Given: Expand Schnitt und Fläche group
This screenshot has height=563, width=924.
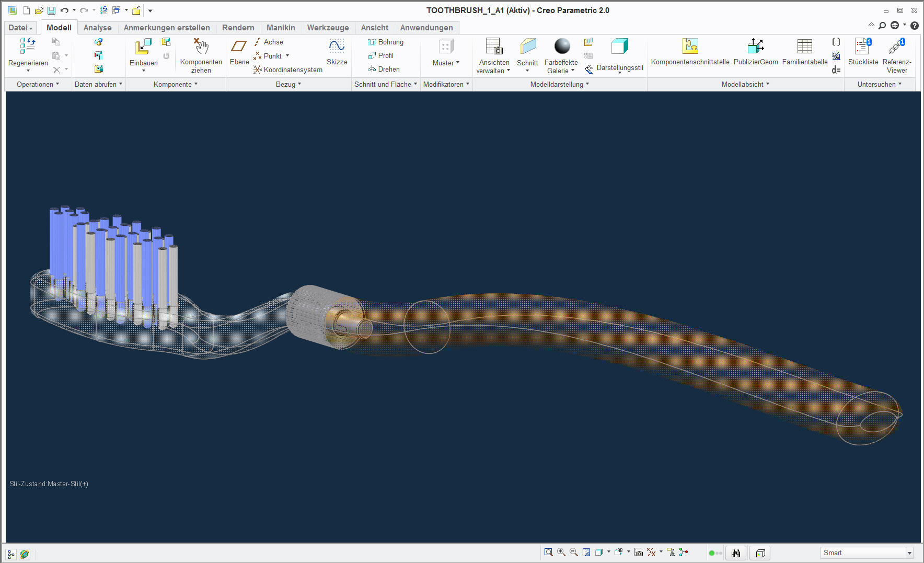Looking at the screenshot, I should point(386,84).
